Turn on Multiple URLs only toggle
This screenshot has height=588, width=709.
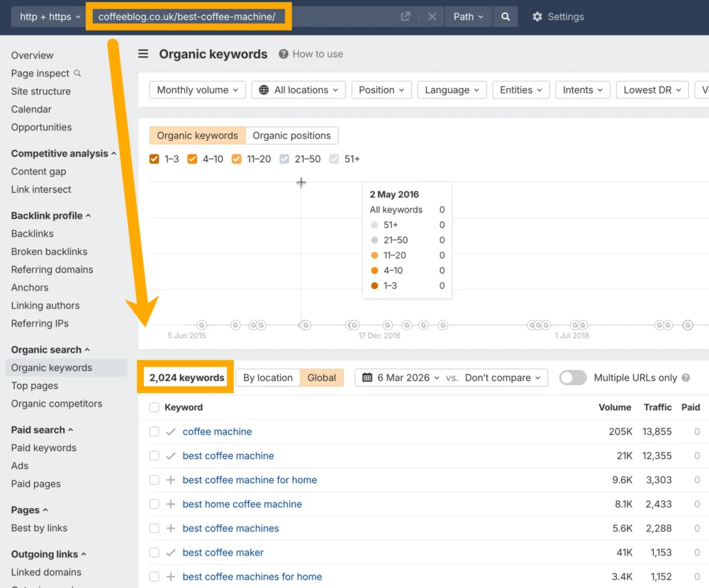point(573,378)
